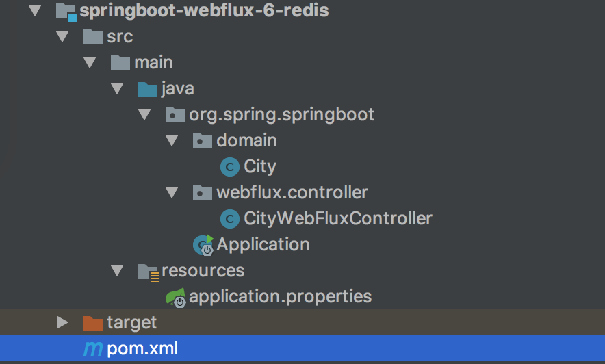Click the resources folder icon
Screen dimensions: 605x364
(x=148, y=271)
